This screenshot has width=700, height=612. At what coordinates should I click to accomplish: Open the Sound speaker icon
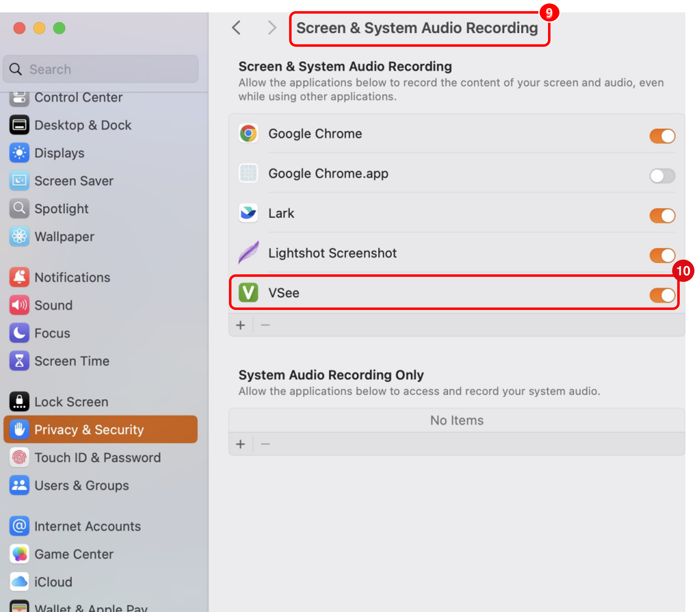pyautogui.click(x=19, y=305)
